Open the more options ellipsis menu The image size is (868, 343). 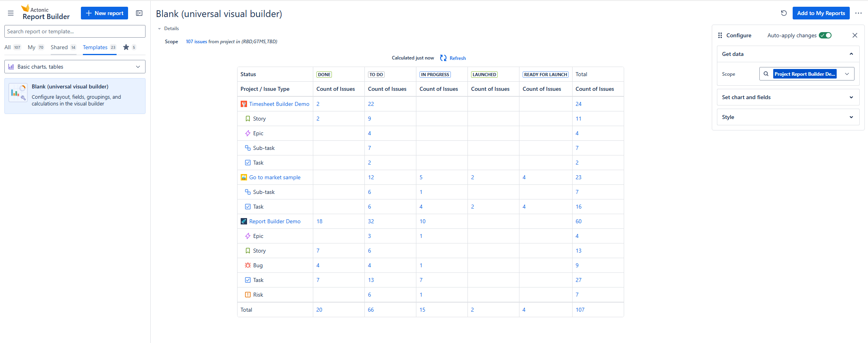coord(858,13)
